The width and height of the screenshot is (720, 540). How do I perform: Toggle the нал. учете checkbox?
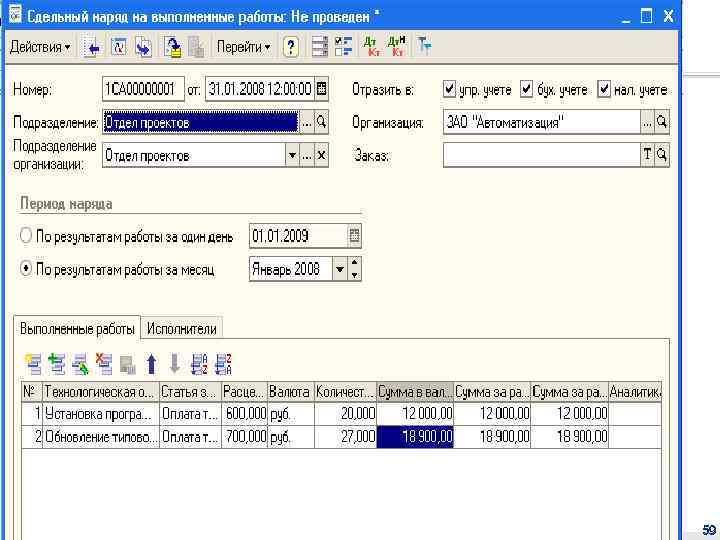point(604,89)
